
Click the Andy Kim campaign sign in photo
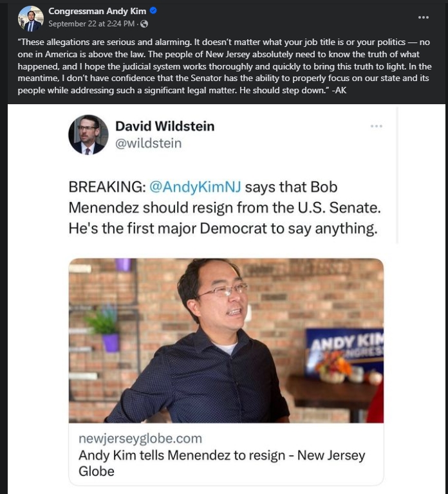click(345, 350)
